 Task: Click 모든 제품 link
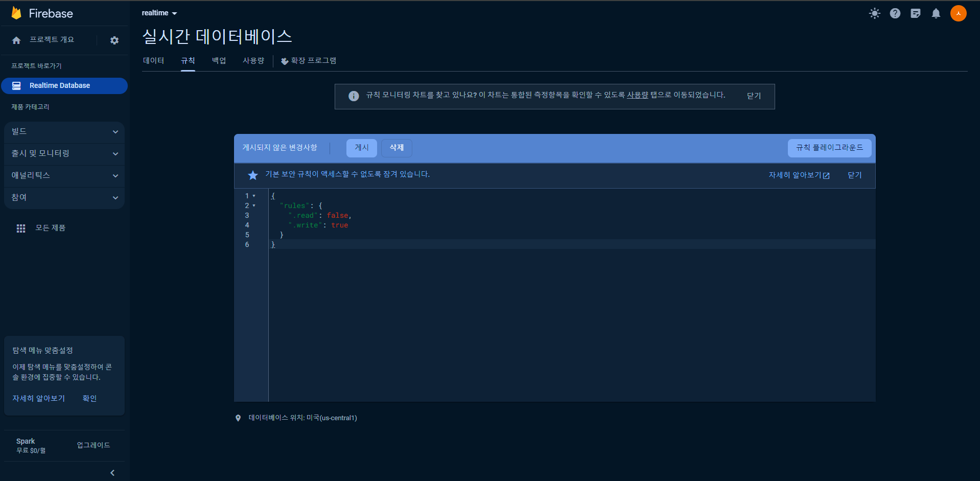tap(51, 228)
